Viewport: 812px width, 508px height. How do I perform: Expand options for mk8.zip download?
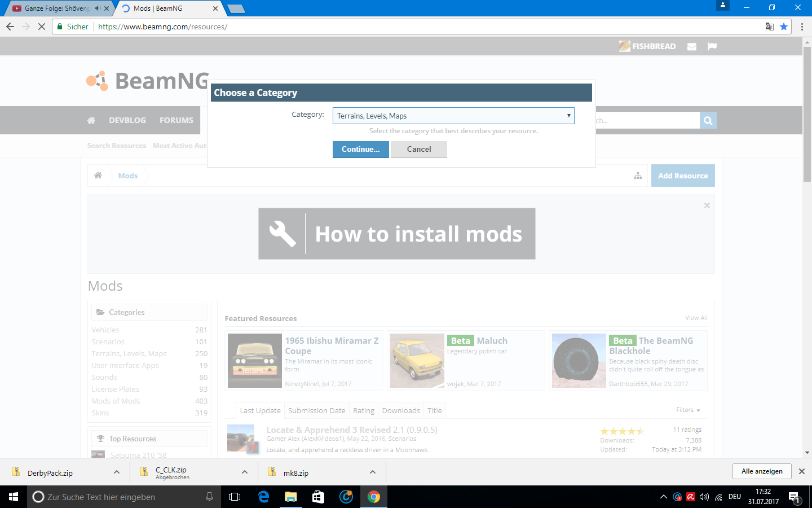point(373,472)
